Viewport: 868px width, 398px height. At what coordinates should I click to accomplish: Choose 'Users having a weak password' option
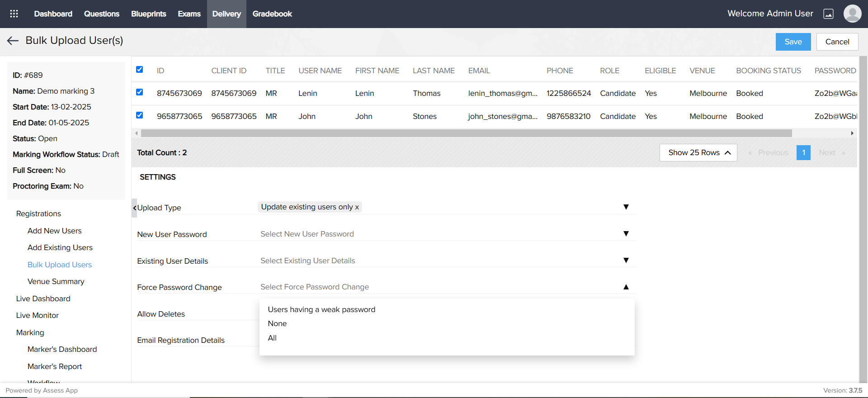click(321, 309)
